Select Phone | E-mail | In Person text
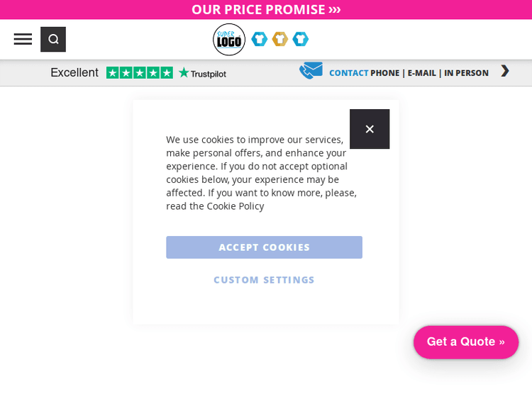 coord(429,73)
